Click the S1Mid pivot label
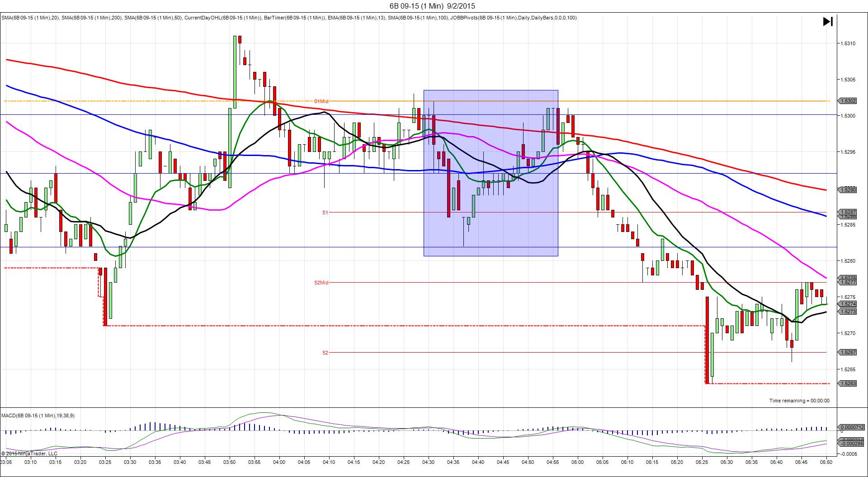 click(x=321, y=102)
